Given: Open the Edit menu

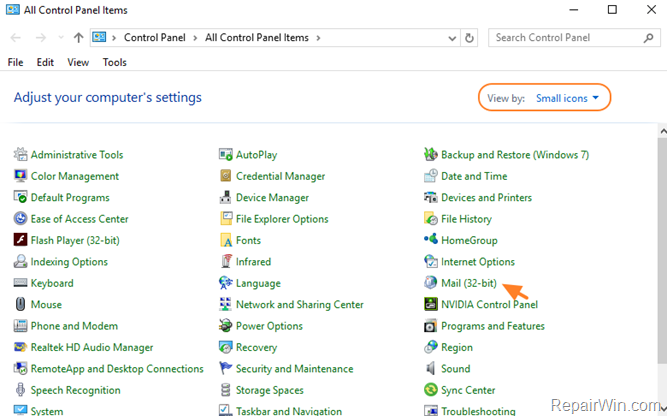Looking at the screenshot, I should click(x=45, y=63).
